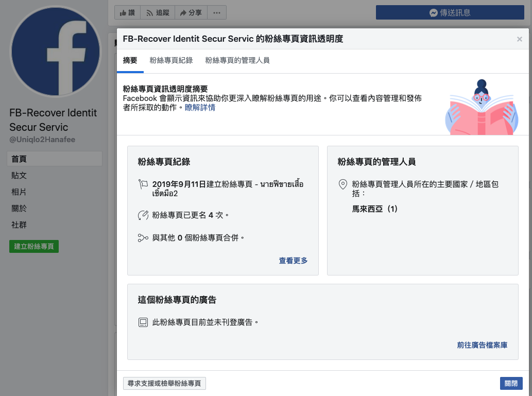Click the 此粉絲專頁目前並未刊登廣告 text
The image size is (532, 396).
tap(205, 322)
